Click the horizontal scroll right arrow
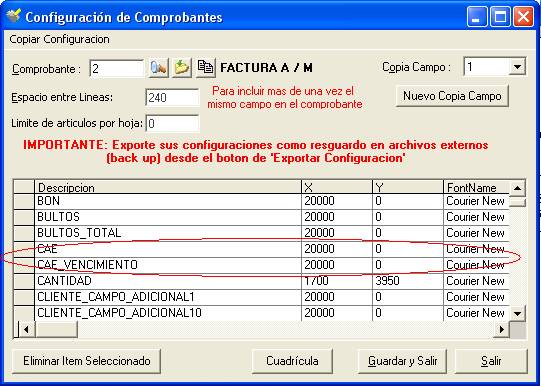541x386 pixels. click(x=501, y=330)
